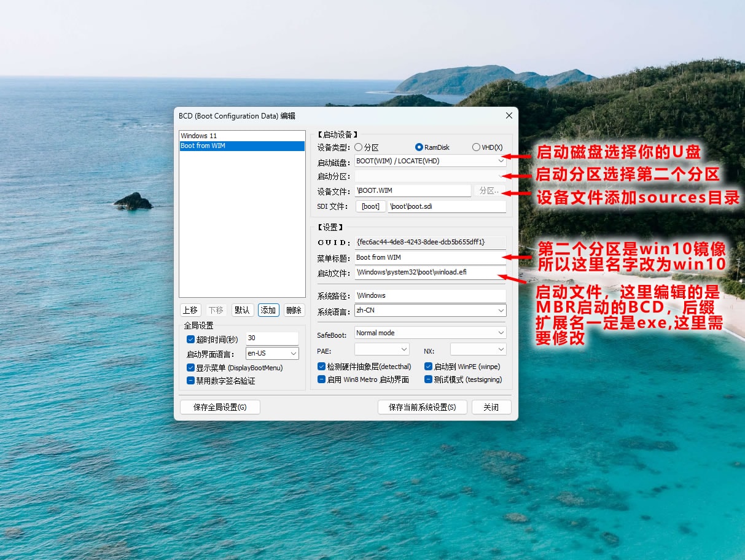Click 保存当前系统设置(S) button
745x560 pixels.
[x=422, y=407]
